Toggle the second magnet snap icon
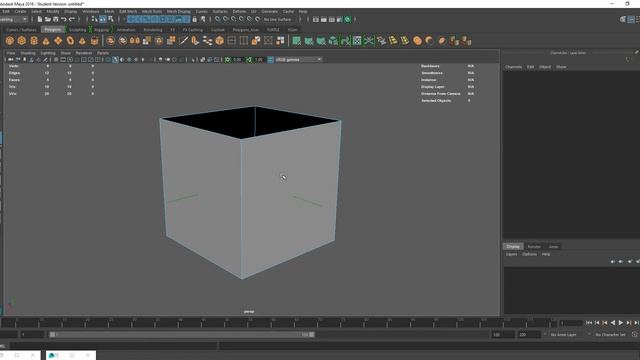 coord(225,19)
